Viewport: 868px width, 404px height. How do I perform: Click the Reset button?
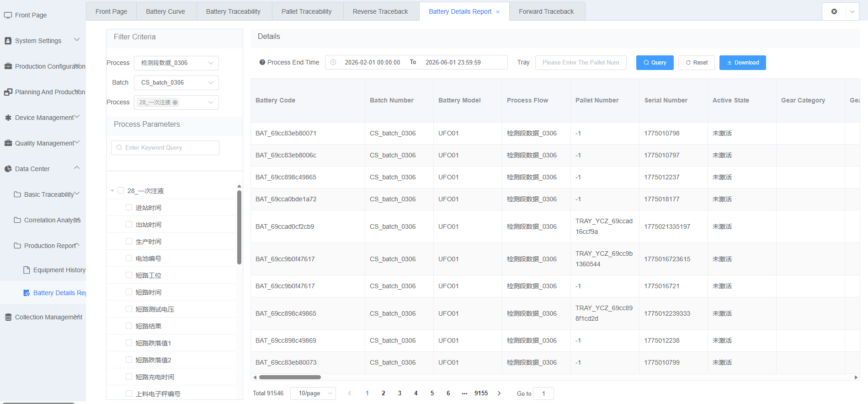[697, 63]
